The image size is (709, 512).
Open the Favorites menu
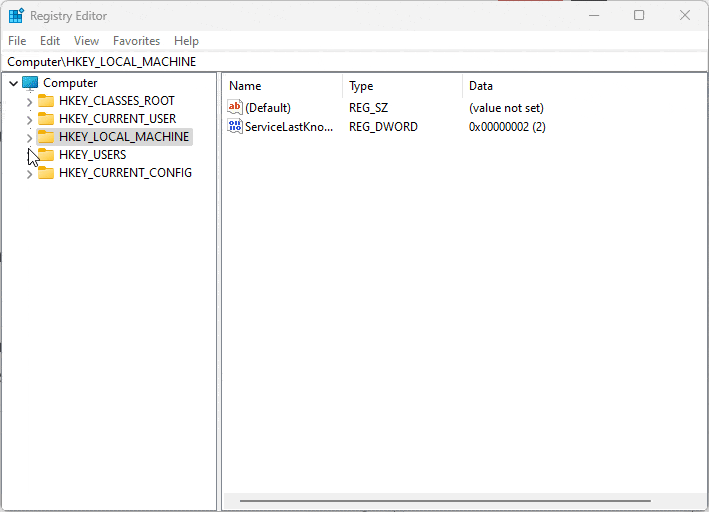(136, 41)
